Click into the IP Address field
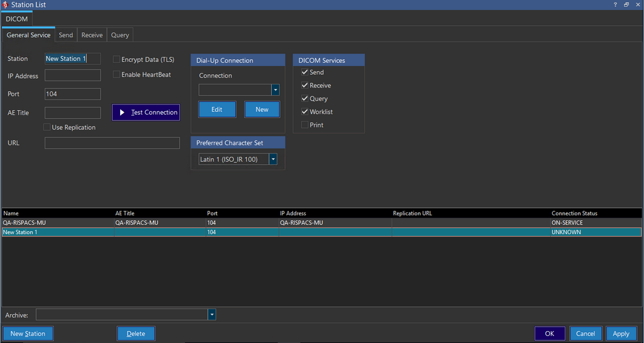The image size is (644, 343). [x=72, y=76]
